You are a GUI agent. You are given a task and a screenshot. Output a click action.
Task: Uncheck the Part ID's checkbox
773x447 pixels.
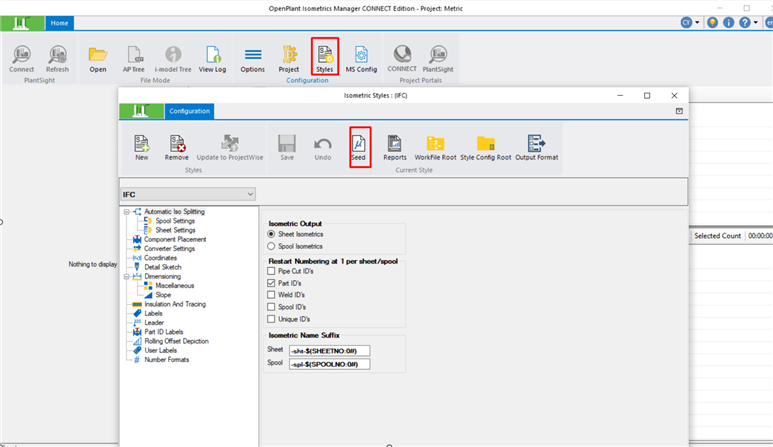coord(271,283)
